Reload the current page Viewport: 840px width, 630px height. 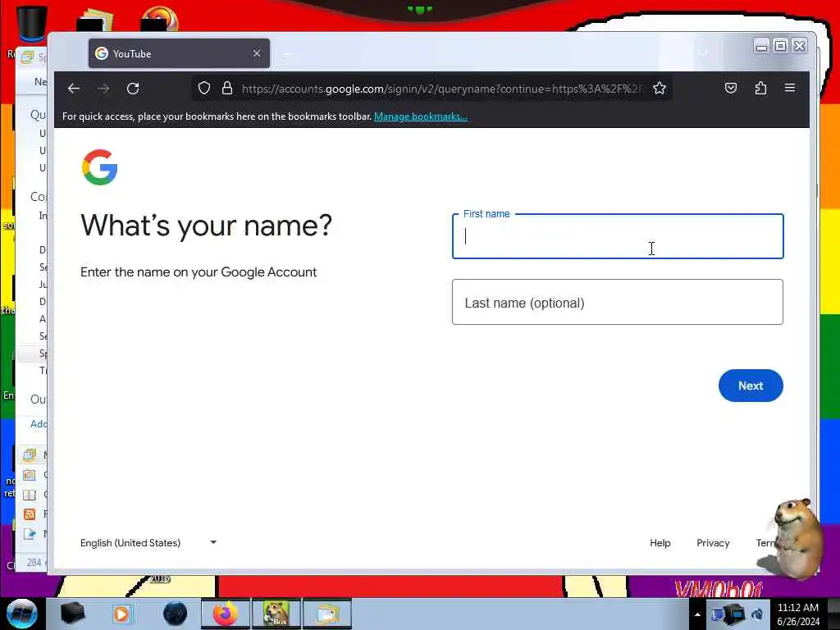133,89
